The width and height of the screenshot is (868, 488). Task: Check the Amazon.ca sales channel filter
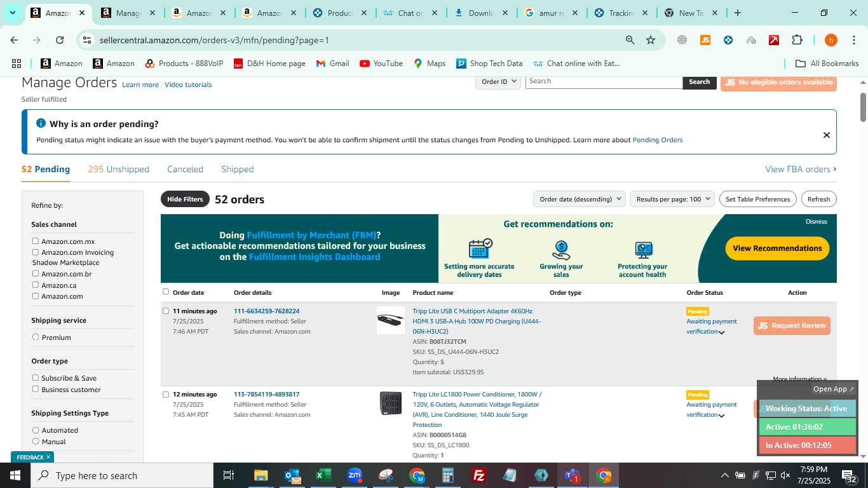pyautogui.click(x=36, y=285)
